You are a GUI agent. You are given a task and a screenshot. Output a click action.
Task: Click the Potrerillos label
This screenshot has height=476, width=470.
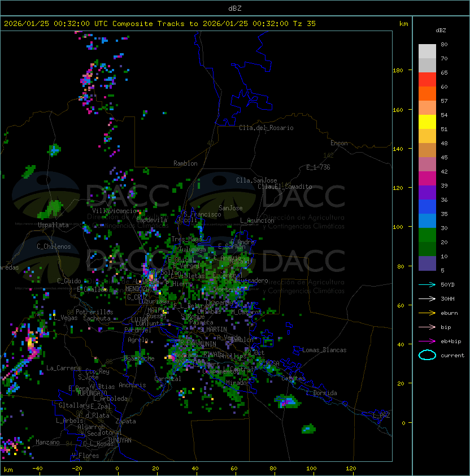coord(94,312)
